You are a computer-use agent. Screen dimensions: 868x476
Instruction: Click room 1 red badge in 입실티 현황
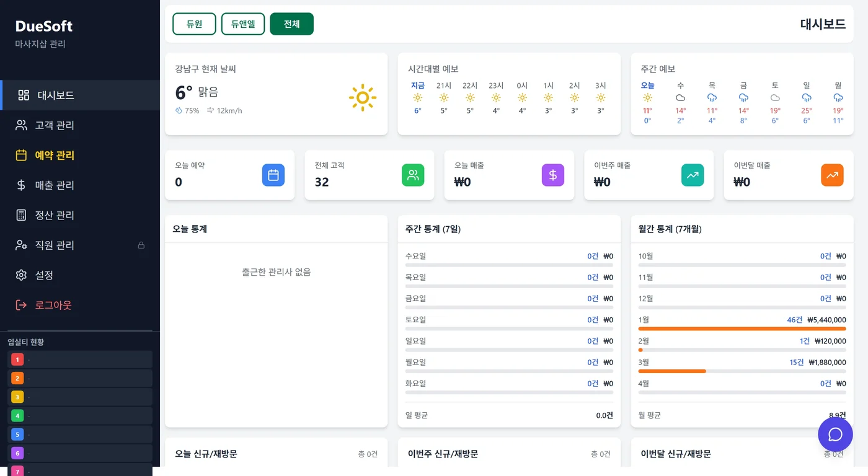click(17, 359)
